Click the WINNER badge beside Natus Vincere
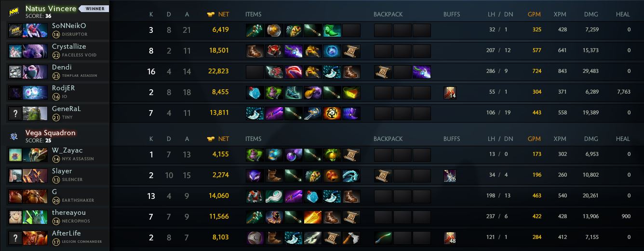 (94, 9)
